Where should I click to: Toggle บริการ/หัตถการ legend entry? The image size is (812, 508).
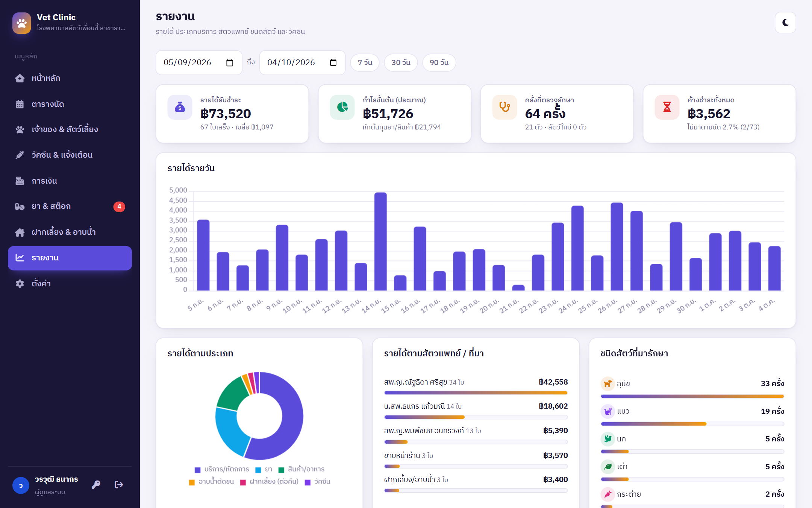(x=222, y=469)
